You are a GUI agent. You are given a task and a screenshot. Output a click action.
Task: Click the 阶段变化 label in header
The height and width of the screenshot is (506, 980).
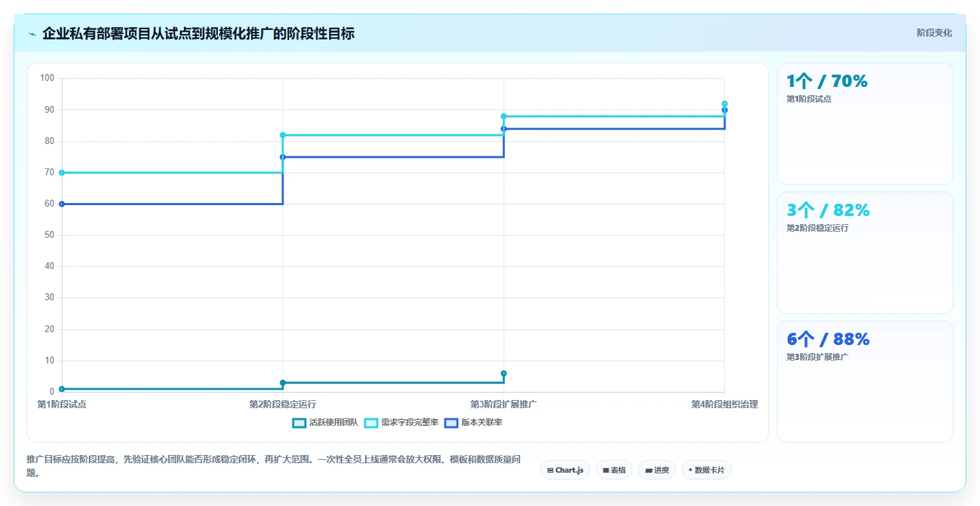tap(934, 33)
